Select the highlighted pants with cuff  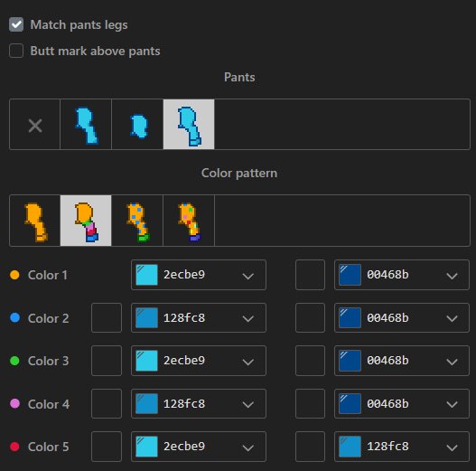(x=189, y=124)
